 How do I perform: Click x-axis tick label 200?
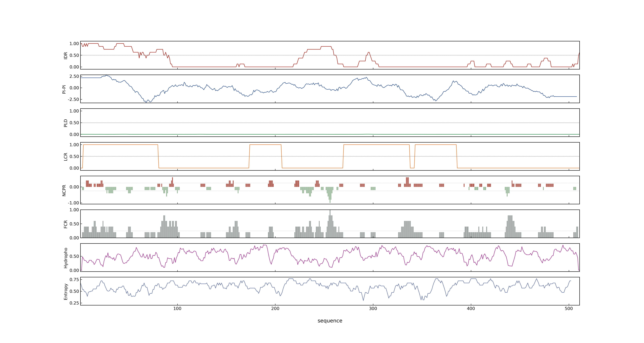tap(275, 309)
